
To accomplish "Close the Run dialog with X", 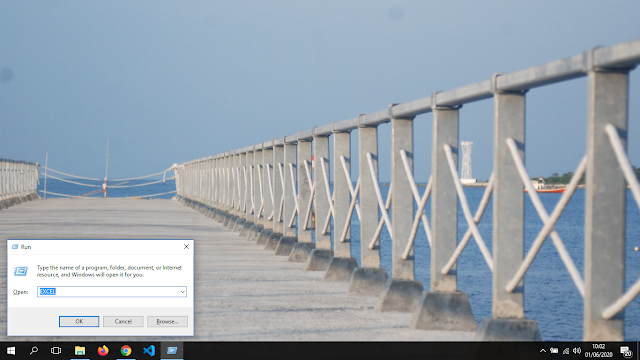I will (x=186, y=247).
